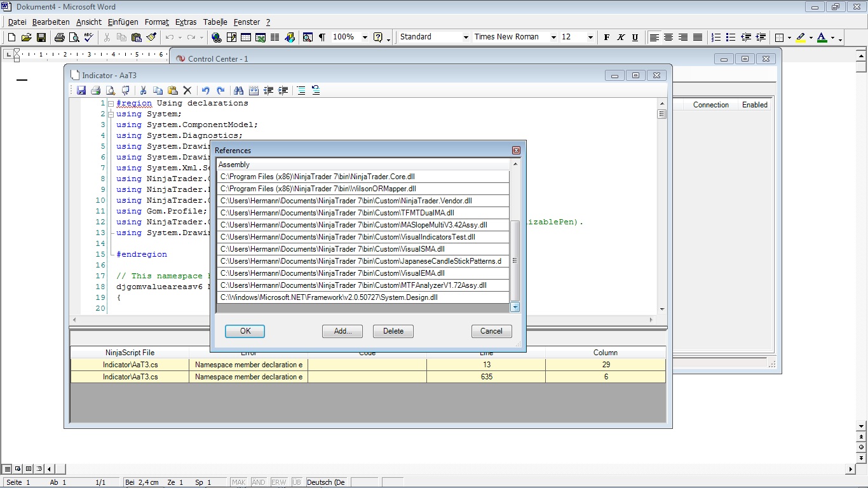Click the black X delete icon in NinjaScript editor
This screenshot has width=868, height=488.
pyautogui.click(x=187, y=91)
